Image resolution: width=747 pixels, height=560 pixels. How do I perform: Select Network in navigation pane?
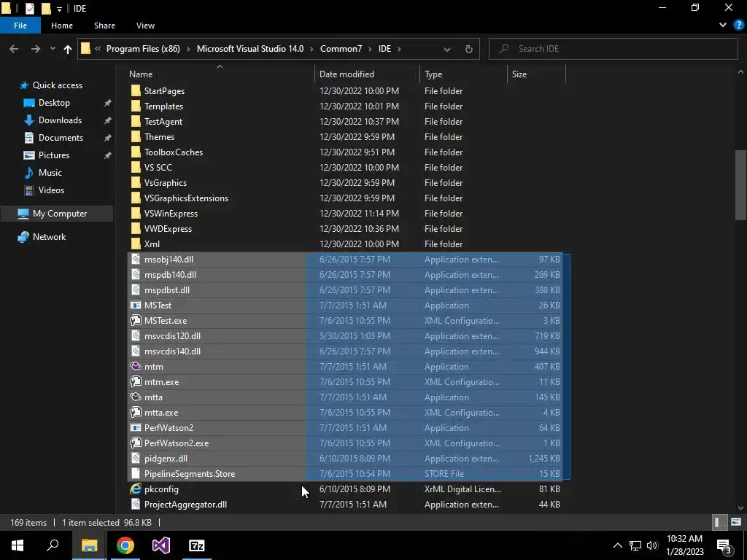point(49,237)
